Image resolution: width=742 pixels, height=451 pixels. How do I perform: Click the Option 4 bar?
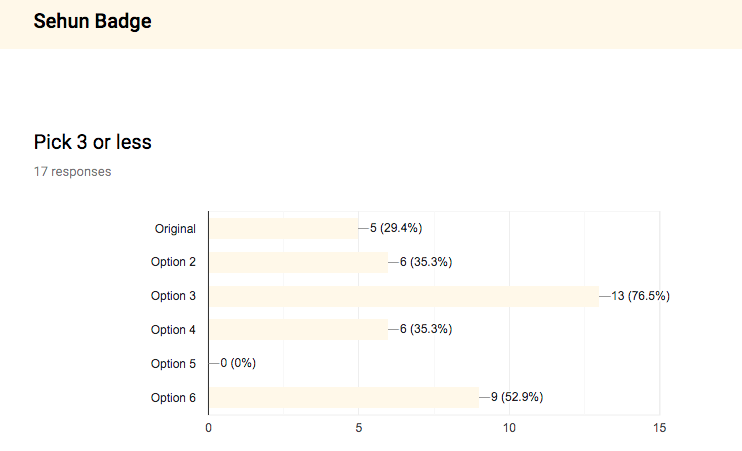click(x=299, y=329)
